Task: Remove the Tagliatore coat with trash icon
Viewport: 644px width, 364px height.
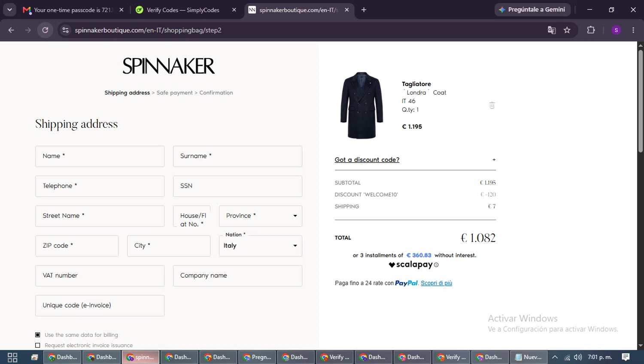Action: pyautogui.click(x=492, y=105)
